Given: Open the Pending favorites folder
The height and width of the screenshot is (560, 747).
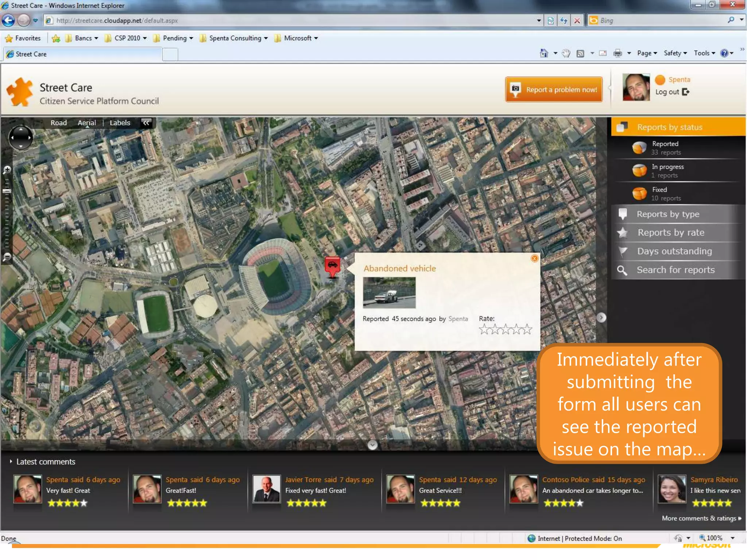Looking at the screenshot, I should pos(173,38).
